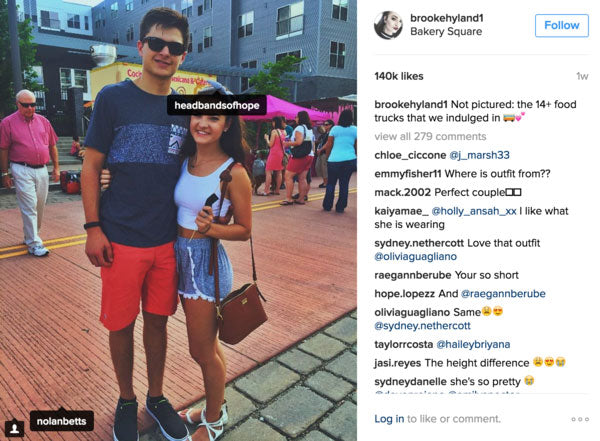This screenshot has width=600, height=441.
Task: Open the @holly_ansah_xx mention
Action: click(x=474, y=211)
